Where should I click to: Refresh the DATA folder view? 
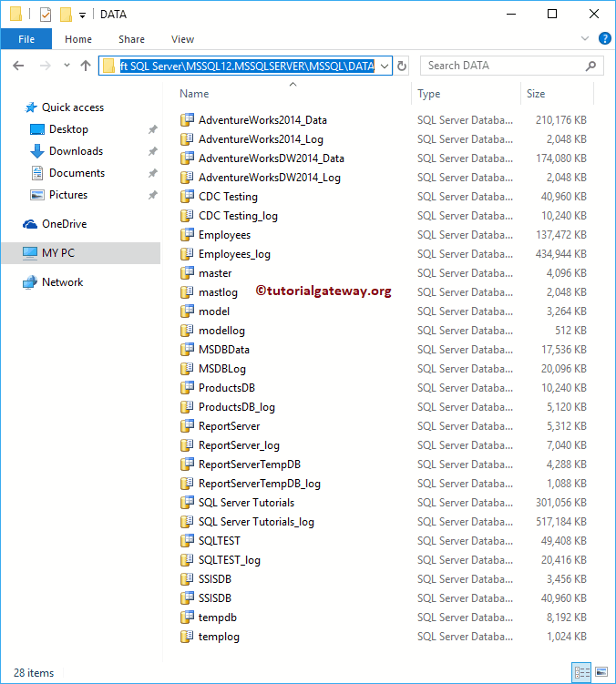(402, 66)
